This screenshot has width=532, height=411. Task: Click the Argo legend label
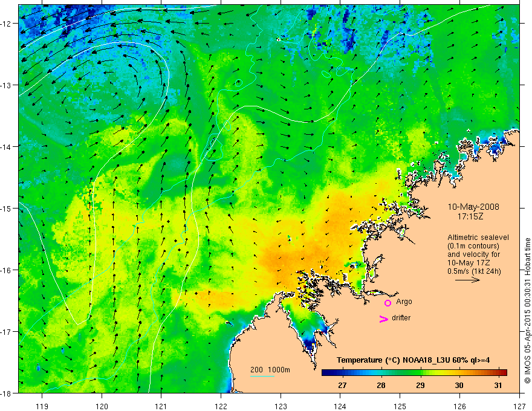click(x=404, y=302)
